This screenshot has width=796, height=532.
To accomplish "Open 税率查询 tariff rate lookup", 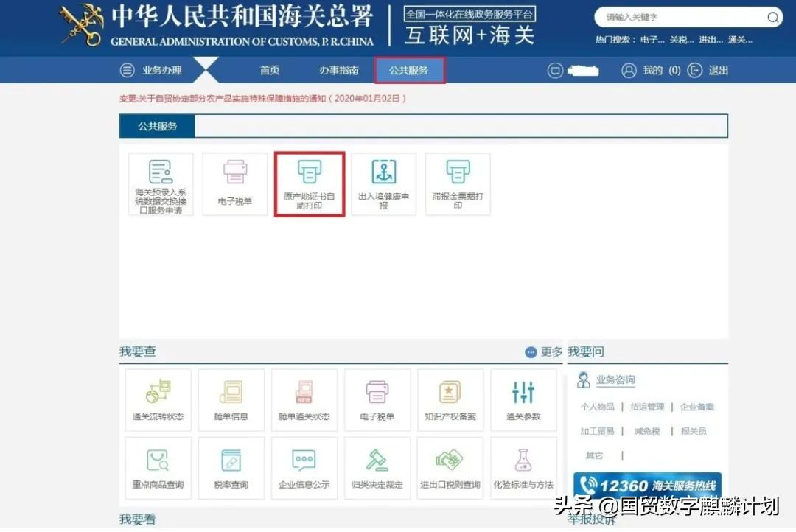I will pyautogui.click(x=231, y=467).
